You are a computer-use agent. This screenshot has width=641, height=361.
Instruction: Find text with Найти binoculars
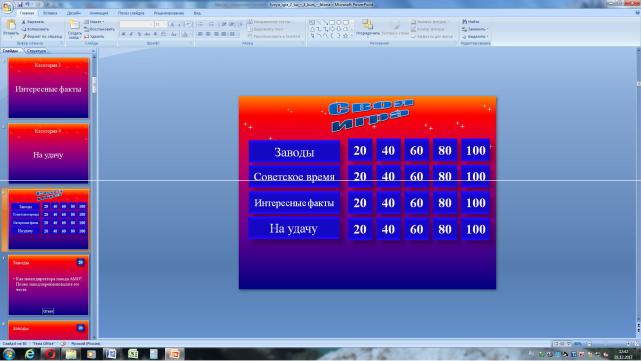471,22
